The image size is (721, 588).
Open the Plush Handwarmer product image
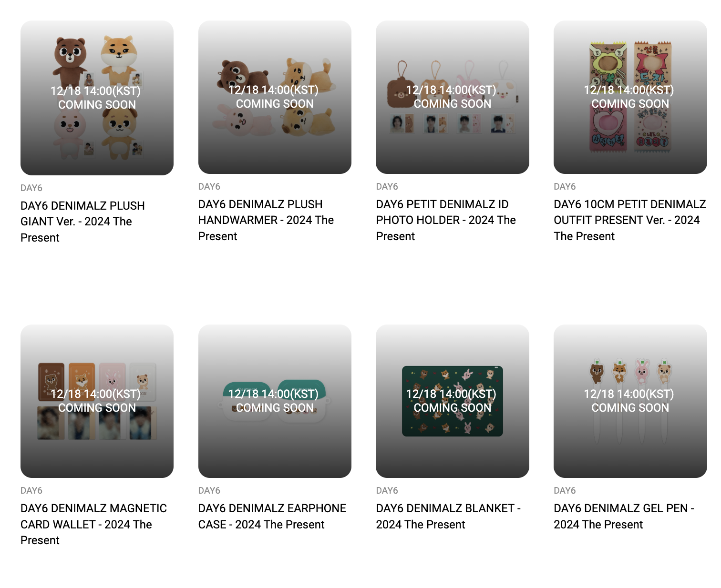point(275,97)
